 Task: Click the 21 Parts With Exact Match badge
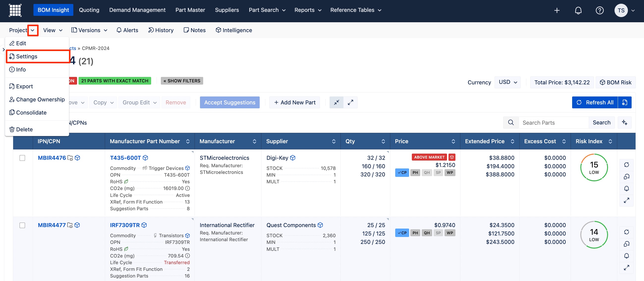[115, 81]
